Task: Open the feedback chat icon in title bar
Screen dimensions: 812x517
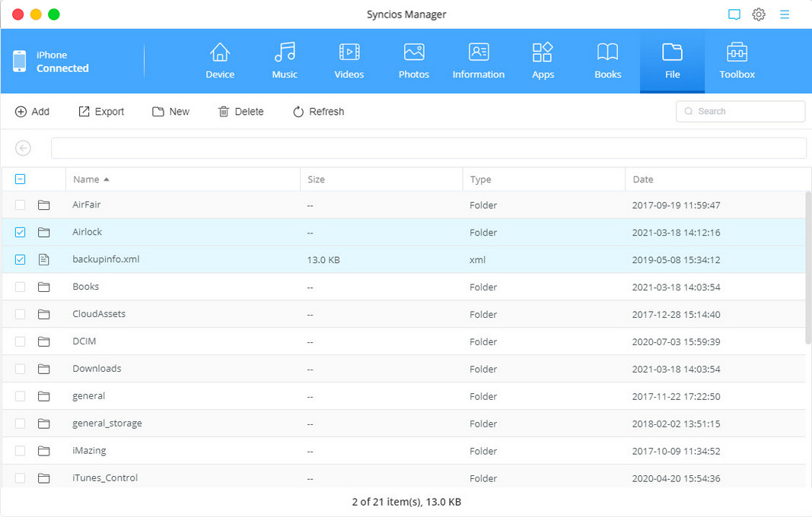Action: (x=734, y=14)
